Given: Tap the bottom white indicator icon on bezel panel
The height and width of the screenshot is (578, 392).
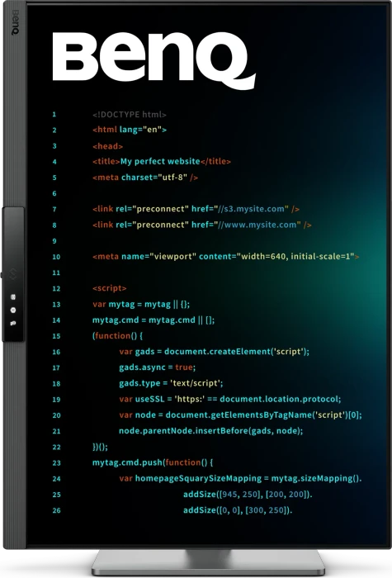Looking at the screenshot, I should coord(13,324).
